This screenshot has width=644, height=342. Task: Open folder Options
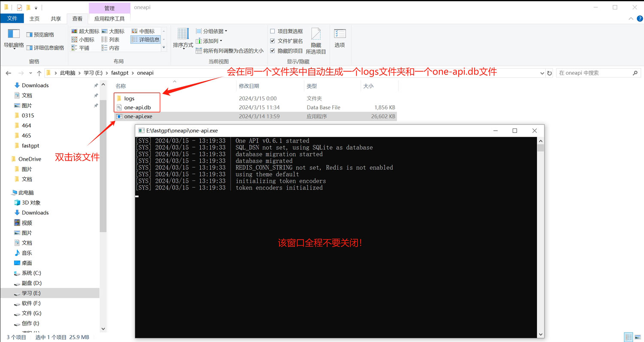pyautogui.click(x=340, y=38)
